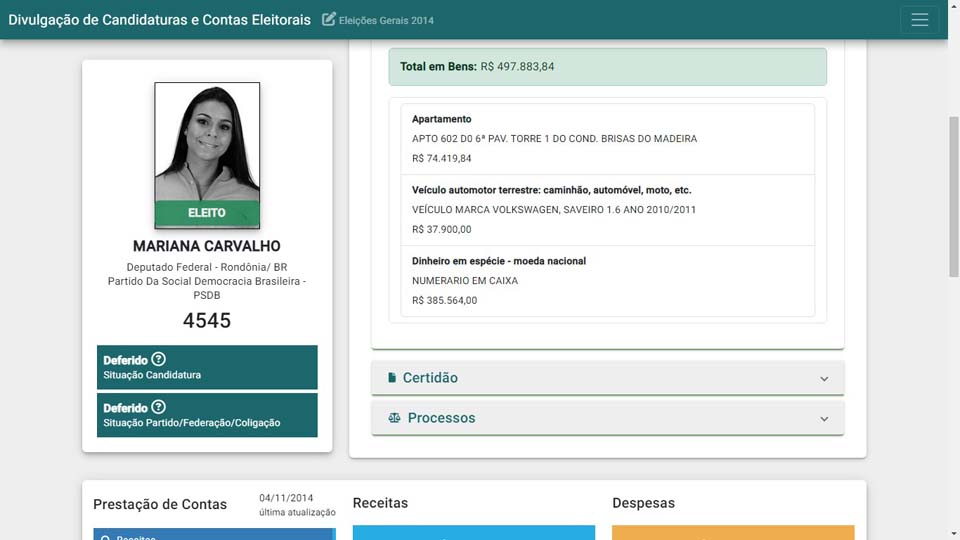Viewport: 960px width, 540px height.
Task: Click the scales icon beside Processos
Action: click(x=394, y=418)
